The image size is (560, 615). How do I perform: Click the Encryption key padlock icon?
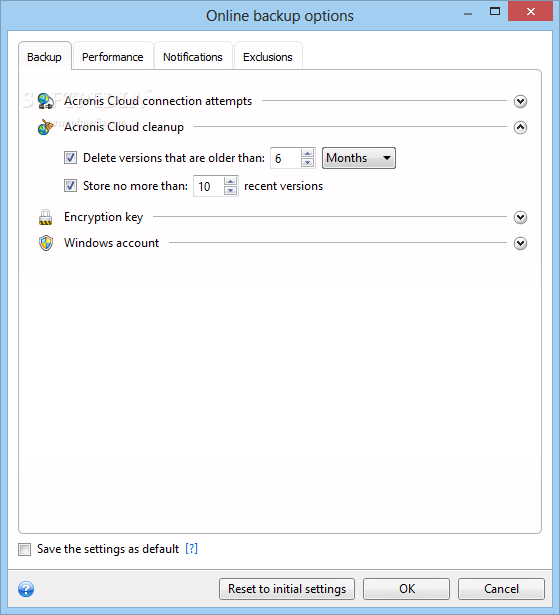tap(45, 217)
